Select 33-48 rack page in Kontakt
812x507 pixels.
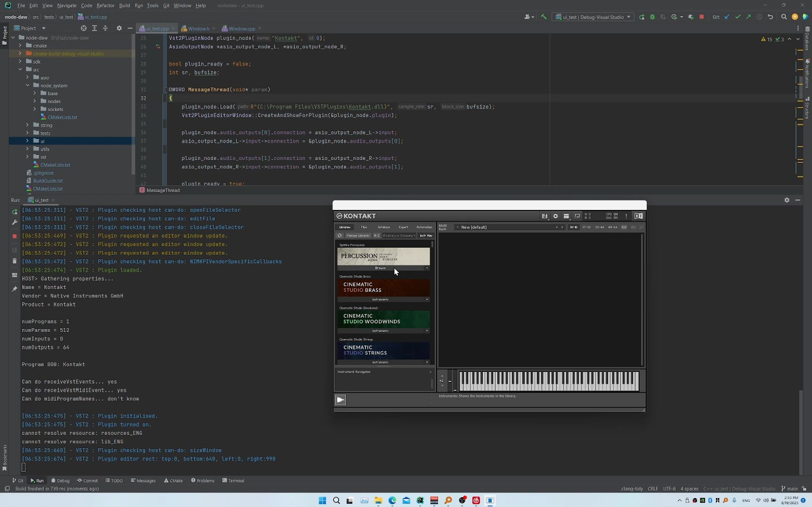click(600, 227)
